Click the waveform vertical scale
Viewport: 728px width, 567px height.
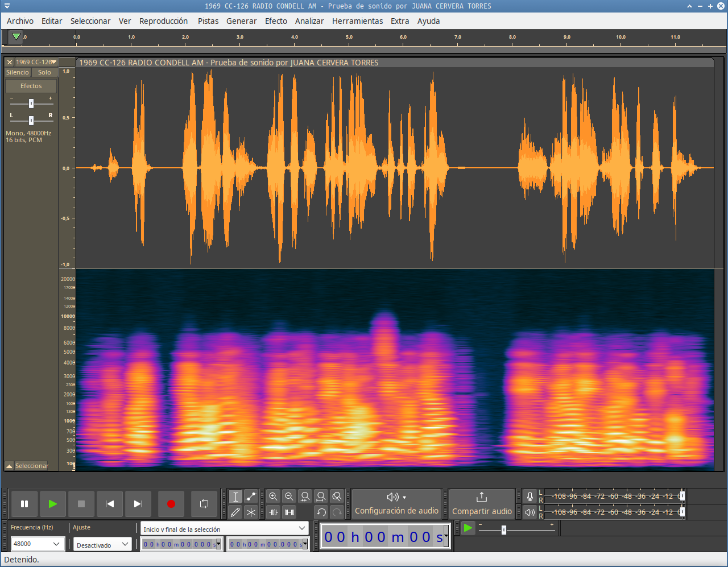[67, 168]
